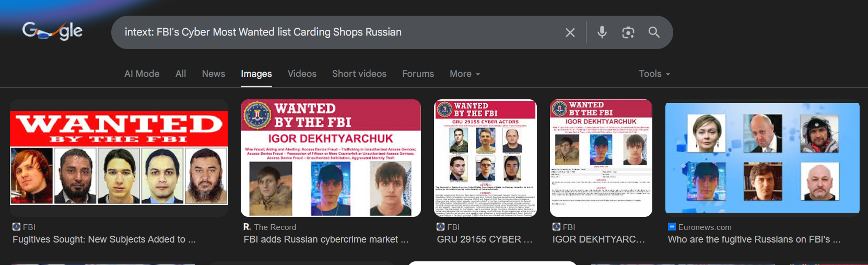868x265 pixels.
Task: Open the Tools dropdown
Action: [654, 74]
